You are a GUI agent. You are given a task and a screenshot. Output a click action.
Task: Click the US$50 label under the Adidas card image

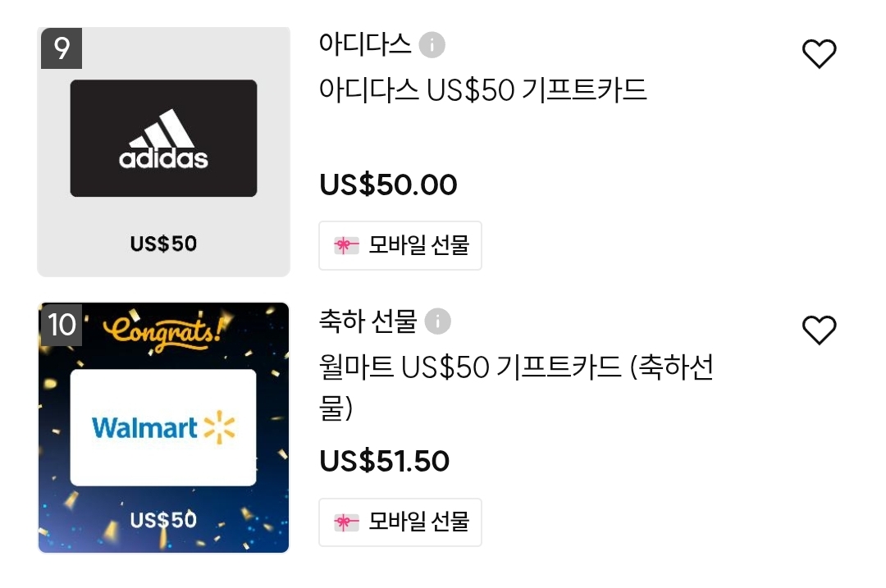tap(163, 244)
